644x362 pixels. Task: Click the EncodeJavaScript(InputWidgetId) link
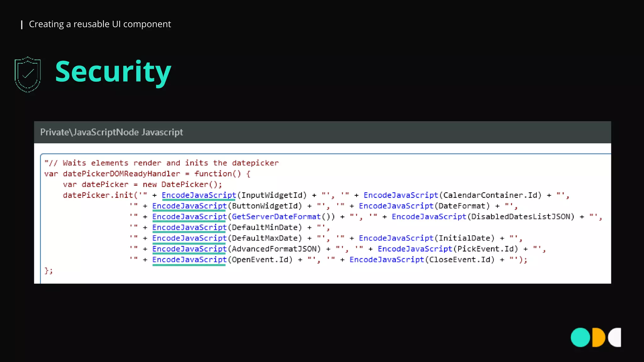click(199, 195)
